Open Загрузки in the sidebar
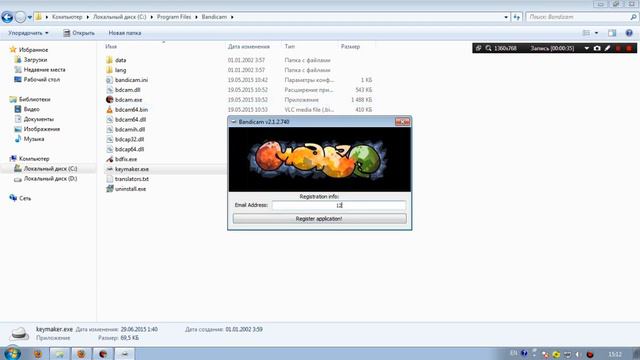Image resolution: width=640 pixels, height=360 pixels. pyautogui.click(x=35, y=60)
